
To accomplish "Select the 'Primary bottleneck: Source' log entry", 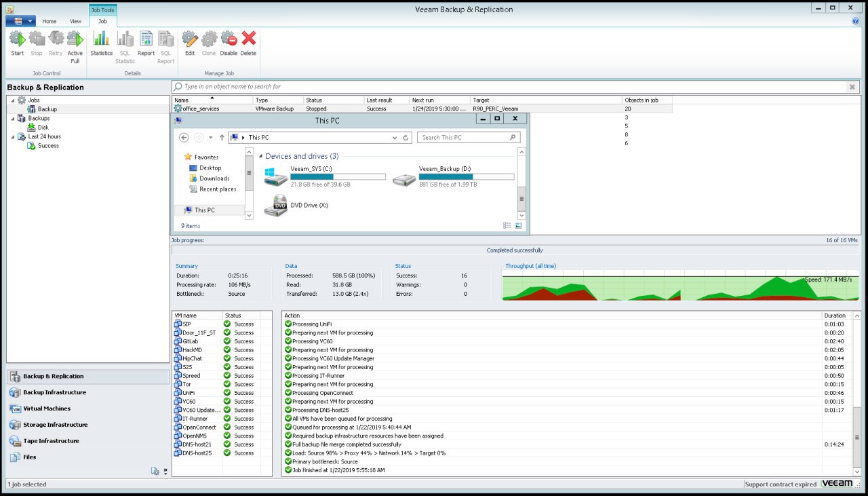I will [325, 462].
